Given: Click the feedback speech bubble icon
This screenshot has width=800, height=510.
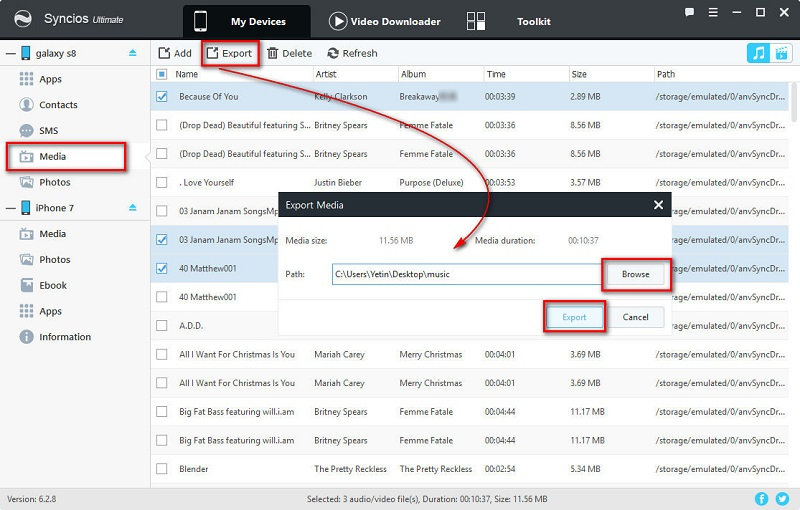Looking at the screenshot, I should pyautogui.click(x=689, y=12).
